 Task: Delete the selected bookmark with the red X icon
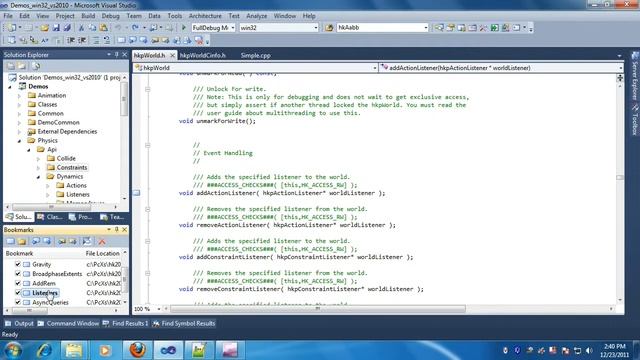tap(102, 241)
